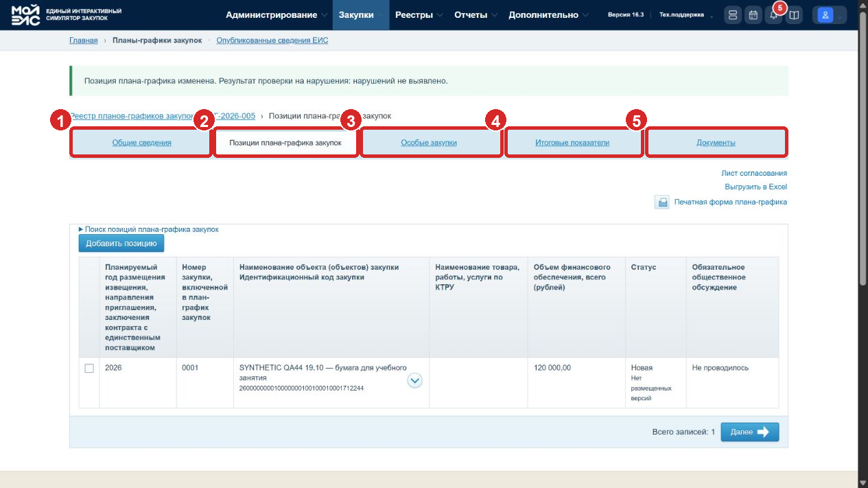Screen dimensions: 868x488
Task: Select the Позиции плана-графика закупок tab
Action: click(x=285, y=143)
